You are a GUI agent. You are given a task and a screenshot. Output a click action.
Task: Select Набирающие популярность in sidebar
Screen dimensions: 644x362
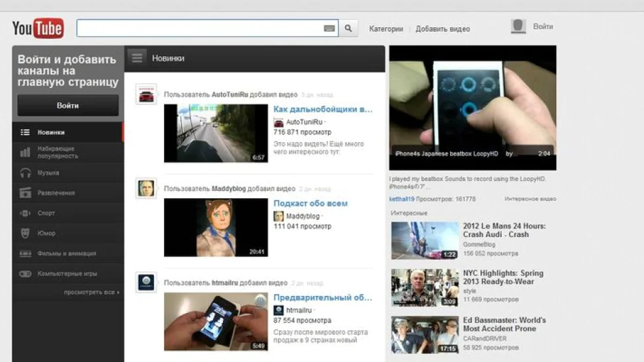67,153
